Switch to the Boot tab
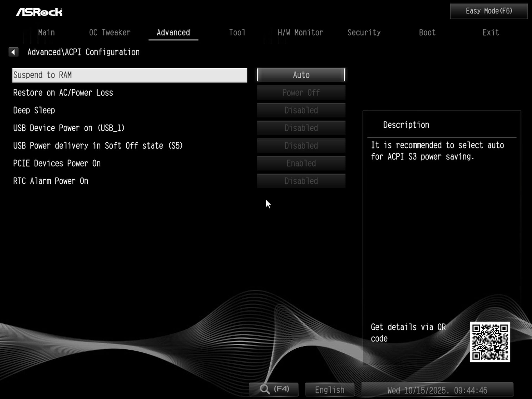Screen dimensions: 532x399 (x=427, y=32)
